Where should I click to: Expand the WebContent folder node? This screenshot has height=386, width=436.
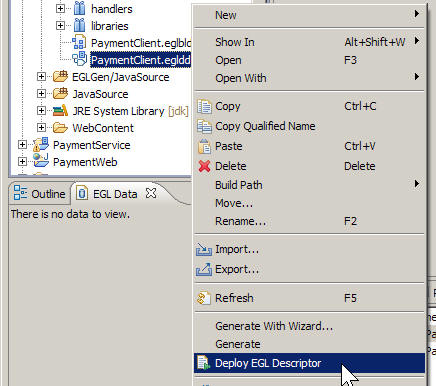tap(41, 128)
